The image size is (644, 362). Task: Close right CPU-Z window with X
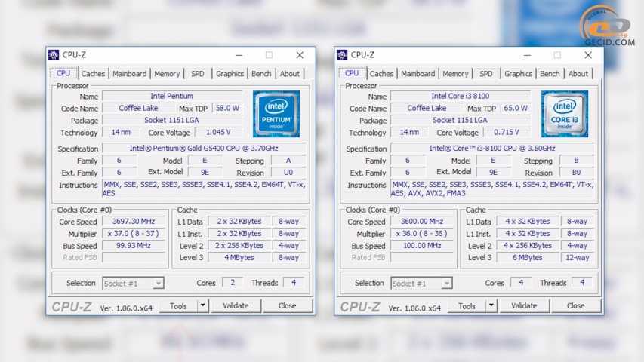[x=588, y=55]
